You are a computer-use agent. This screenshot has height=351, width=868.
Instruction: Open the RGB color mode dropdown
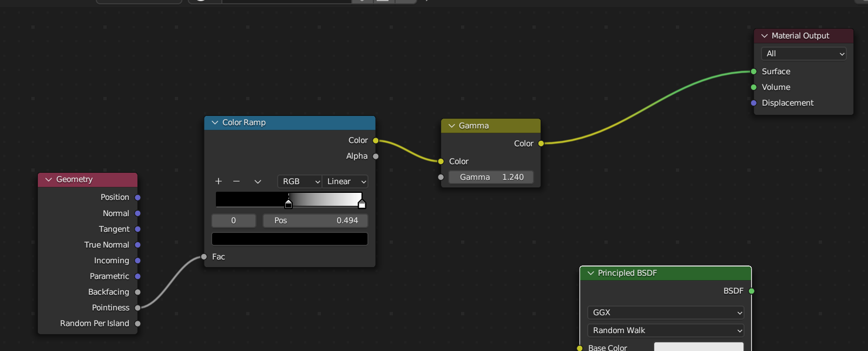[x=300, y=181]
